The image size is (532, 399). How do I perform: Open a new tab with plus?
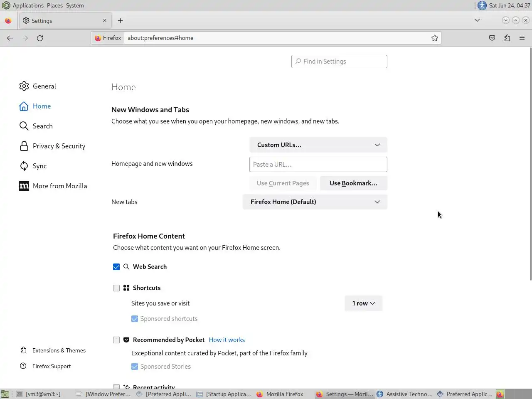click(120, 20)
